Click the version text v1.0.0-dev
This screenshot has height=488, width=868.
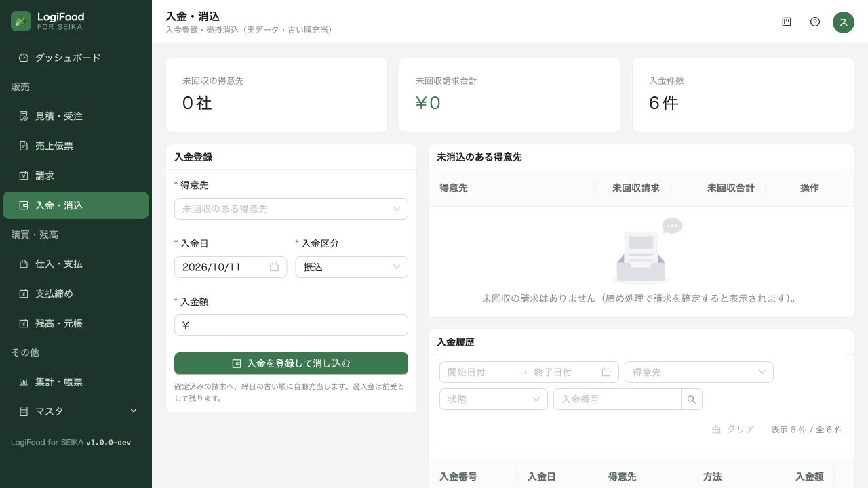coord(108,442)
